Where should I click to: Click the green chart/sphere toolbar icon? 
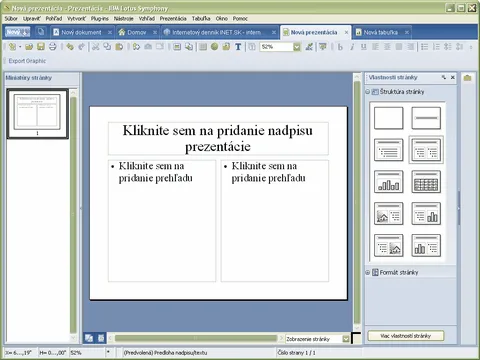pyautogui.click(x=214, y=47)
